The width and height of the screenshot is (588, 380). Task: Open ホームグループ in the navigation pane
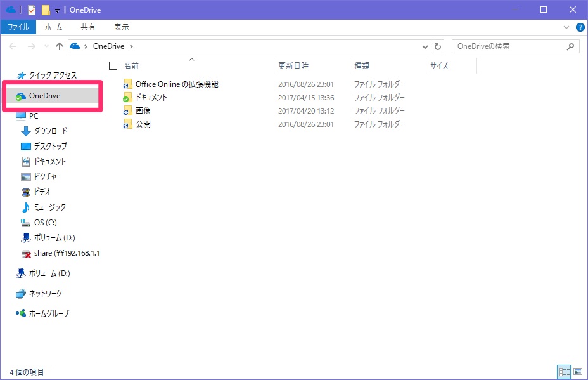click(49, 313)
